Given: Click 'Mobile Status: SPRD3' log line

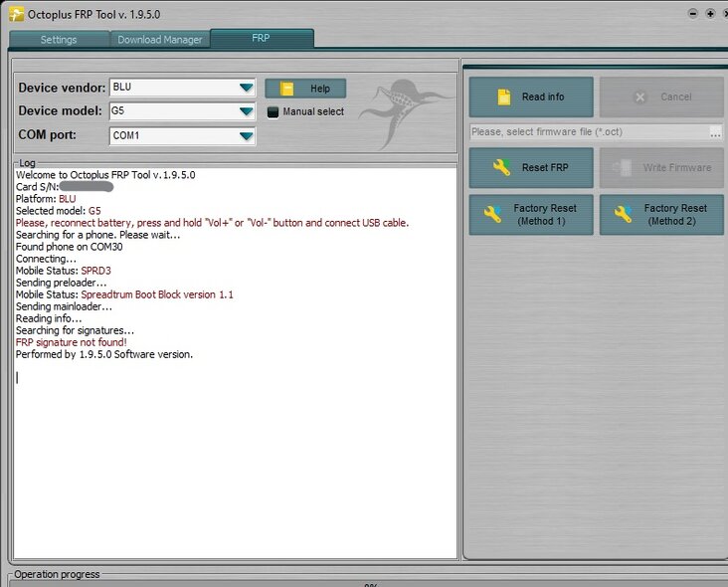Looking at the screenshot, I should [x=63, y=271].
